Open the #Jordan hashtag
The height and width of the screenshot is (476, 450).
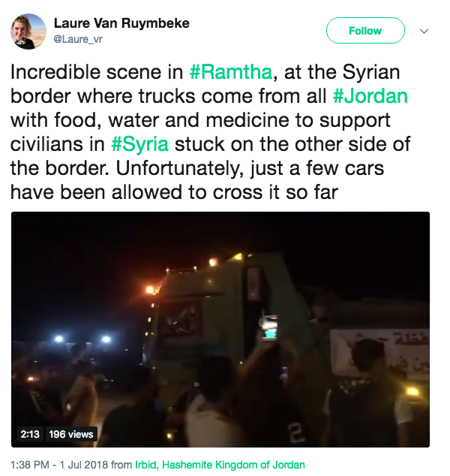(370, 96)
